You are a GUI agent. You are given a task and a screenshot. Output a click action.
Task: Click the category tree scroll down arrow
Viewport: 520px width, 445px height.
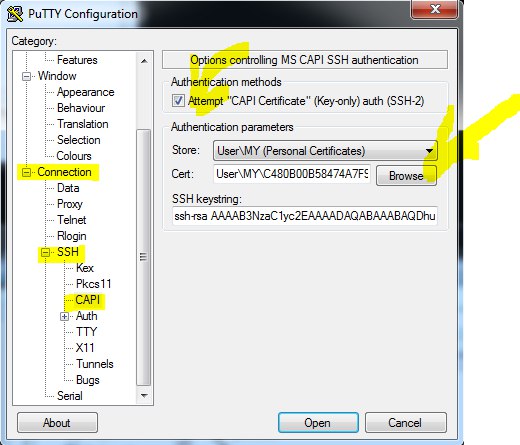pos(144,396)
